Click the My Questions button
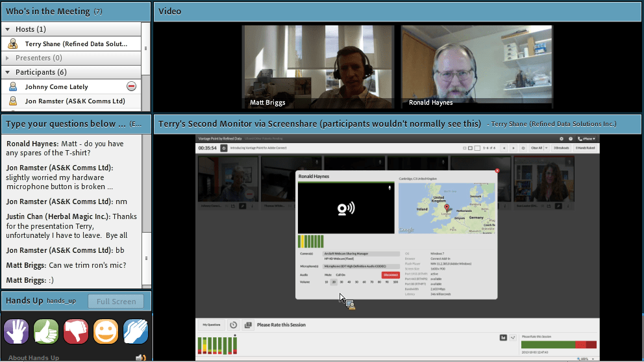The height and width of the screenshot is (362, 644). tap(211, 325)
